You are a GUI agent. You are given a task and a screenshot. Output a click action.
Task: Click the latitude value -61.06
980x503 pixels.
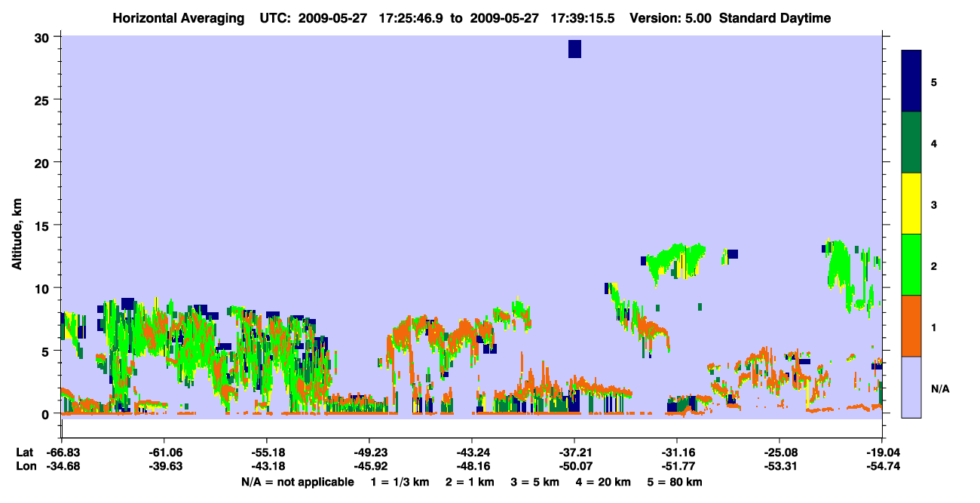tap(164, 452)
